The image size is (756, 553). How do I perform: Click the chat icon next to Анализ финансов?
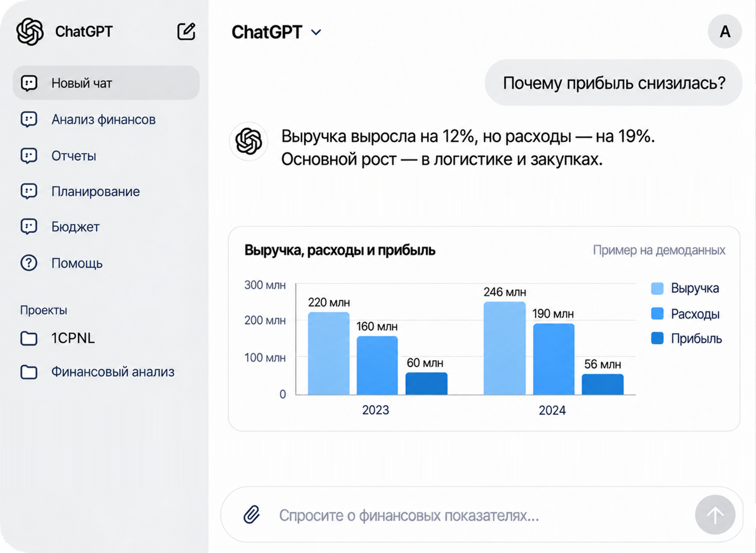tap(29, 119)
